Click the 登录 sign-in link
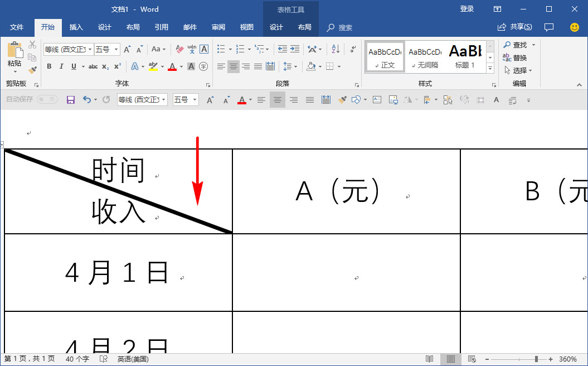The image size is (588, 366). (467, 9)
